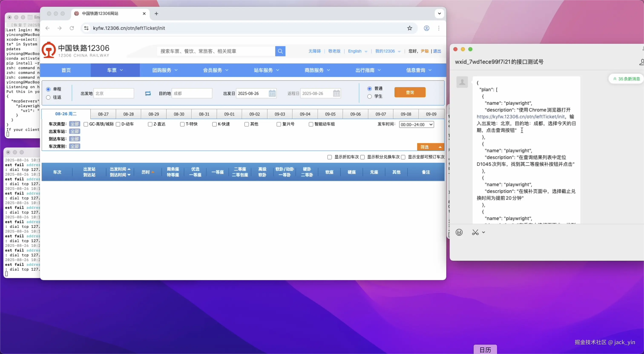Image resolution: width=644 pixels, height=354 pixels.
Task: Expand the English language dropdown
Action: [x=358, y=51]
